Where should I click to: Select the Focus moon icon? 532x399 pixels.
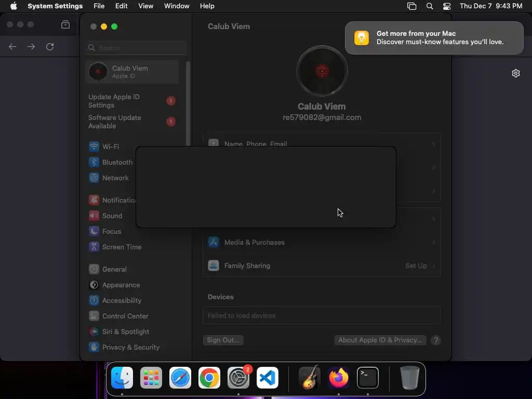(x=94, y=231)
